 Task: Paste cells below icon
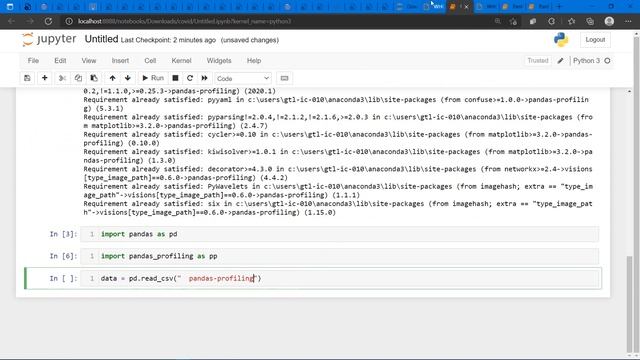coord(94,78)
